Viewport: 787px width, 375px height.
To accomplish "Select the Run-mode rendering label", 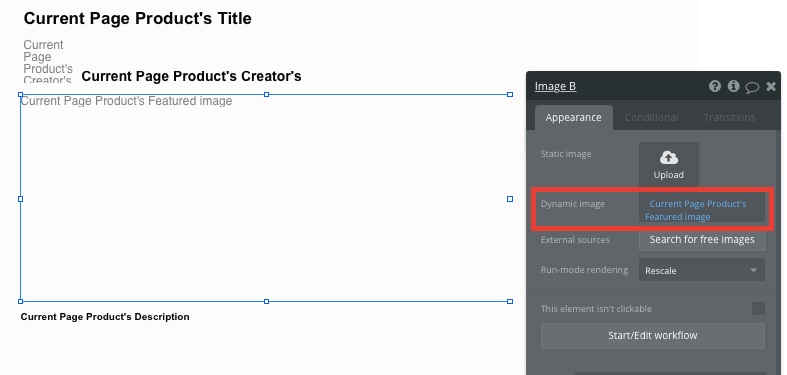I will 584,270.
